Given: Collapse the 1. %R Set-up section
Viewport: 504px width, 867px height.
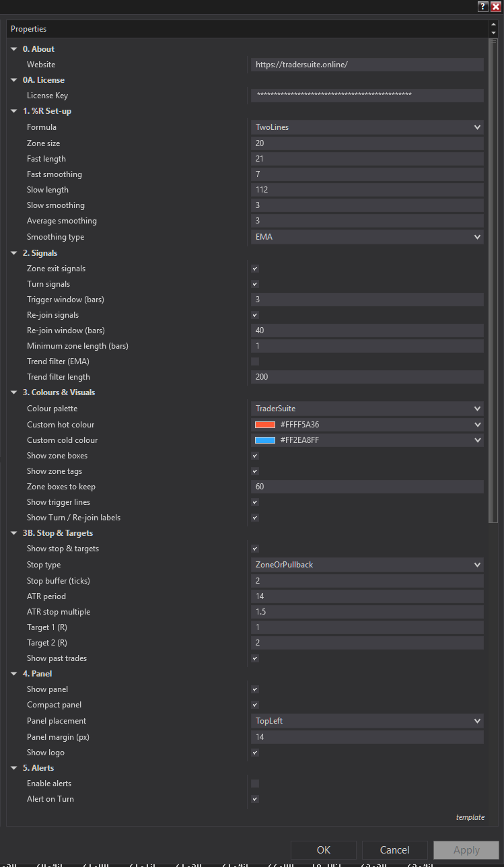Looking at the screenshot, I should (14, 111).
